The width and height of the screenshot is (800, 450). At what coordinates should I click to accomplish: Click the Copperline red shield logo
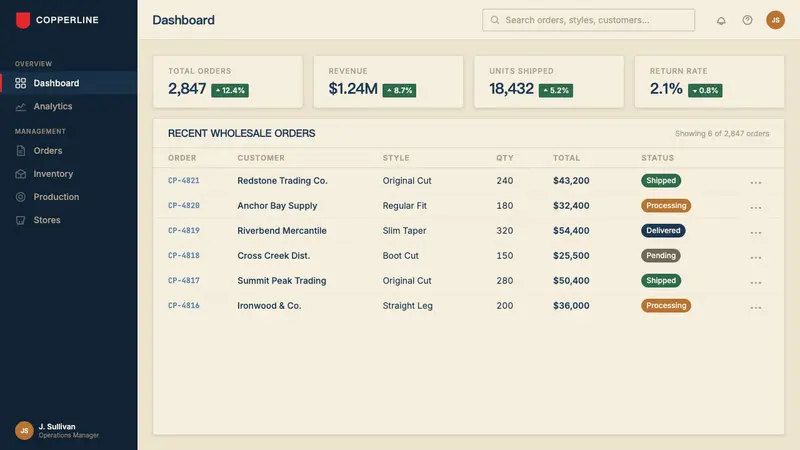(23, 20)
